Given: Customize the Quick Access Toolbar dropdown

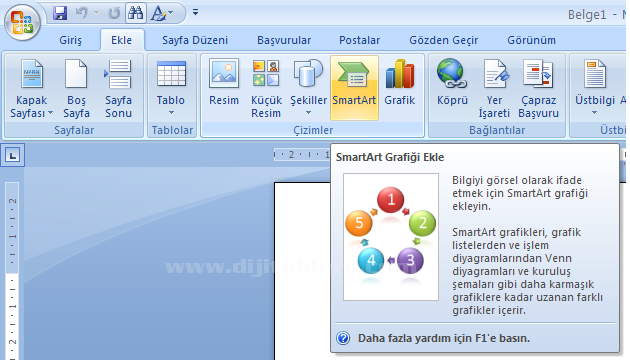Looking at the screenshot, I should (x=195, y=13).
